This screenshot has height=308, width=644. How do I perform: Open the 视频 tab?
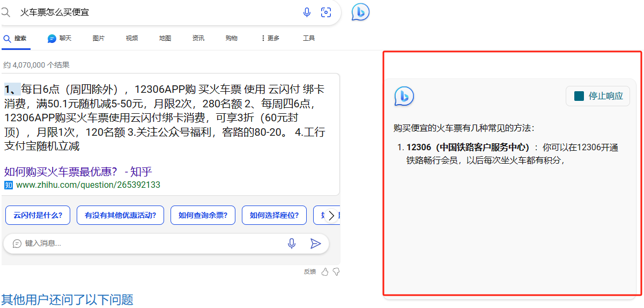[x=132, y=38]
